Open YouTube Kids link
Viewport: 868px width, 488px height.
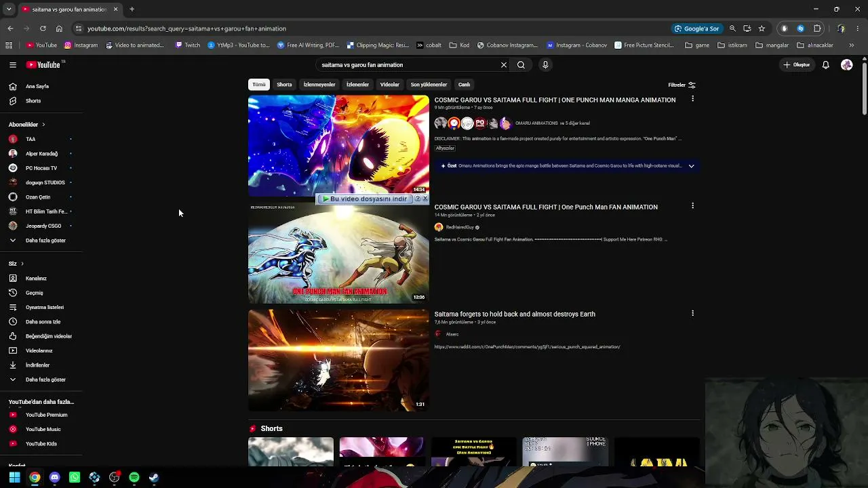point(41,444)
